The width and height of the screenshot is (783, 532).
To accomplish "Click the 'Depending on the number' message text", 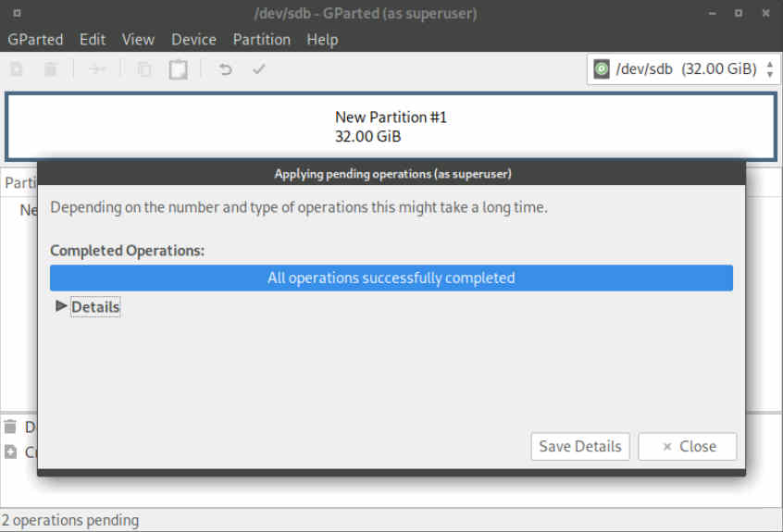I will pyautogui.click(x=299, y=207).
